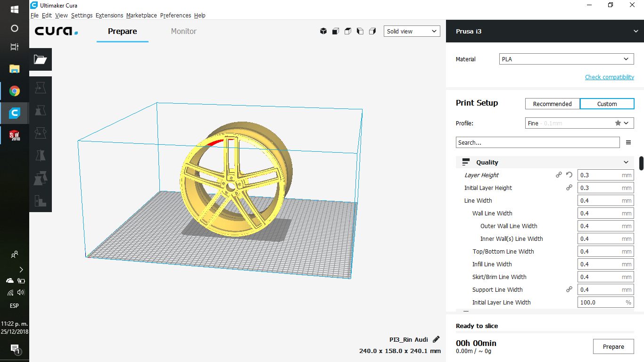Open the Help menu

tap(200, 15)
